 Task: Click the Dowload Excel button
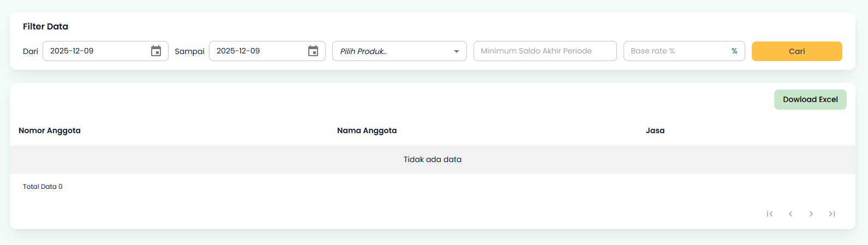[x=810, y=99]
